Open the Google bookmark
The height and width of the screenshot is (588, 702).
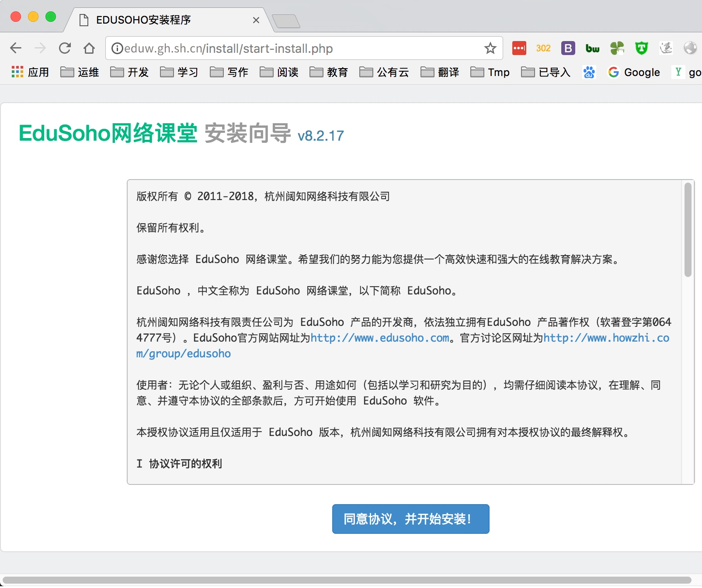[635, 73]
